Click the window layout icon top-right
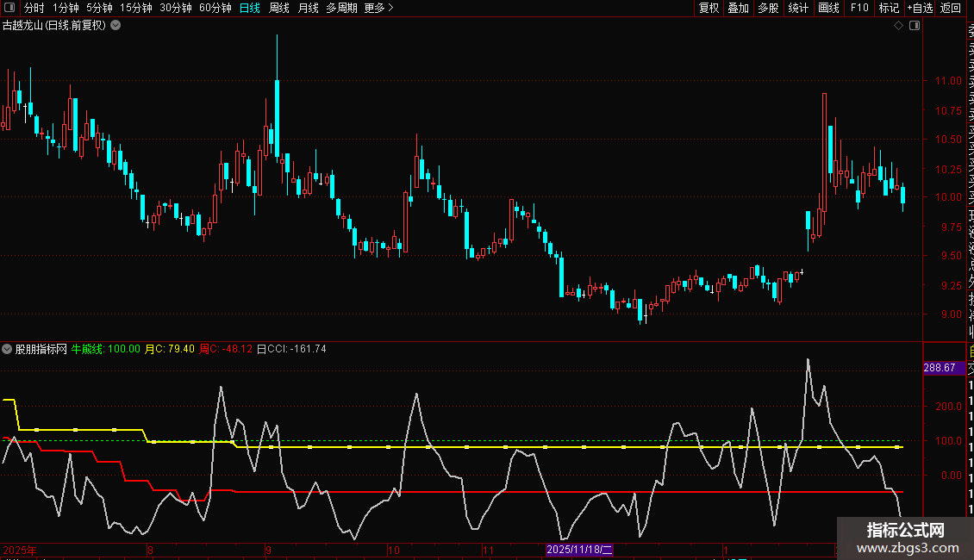This screenshot has height=560, width=974. 915,26
